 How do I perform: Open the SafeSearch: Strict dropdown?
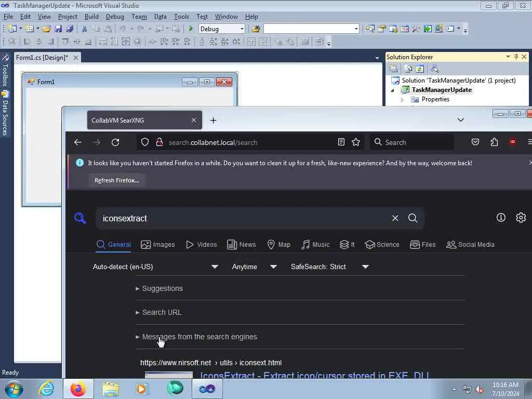330,267
